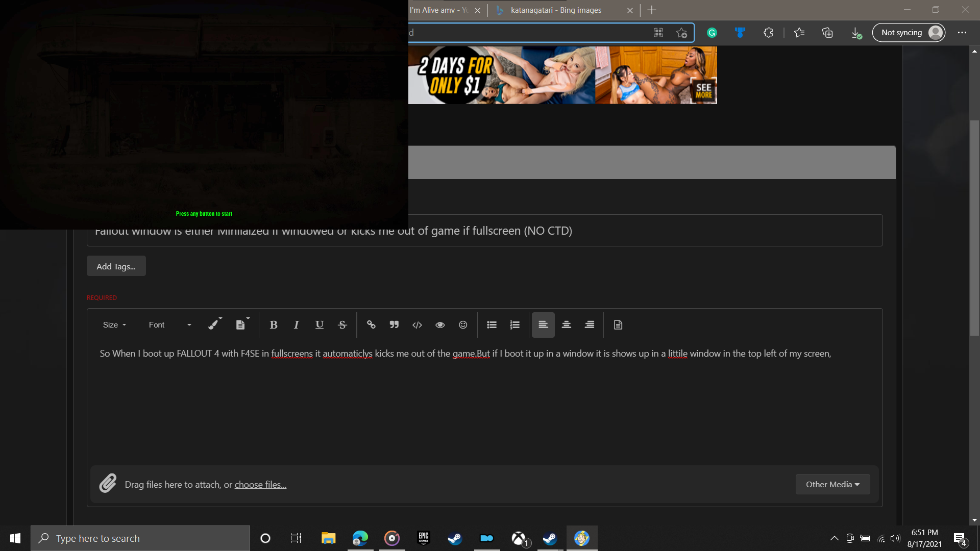Toggle the bulleted list

492,325
